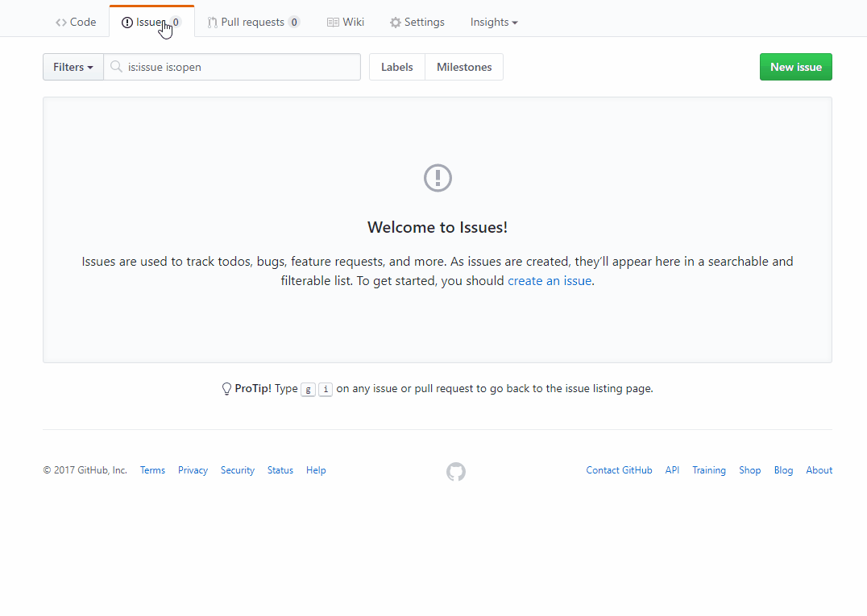This screenshot has height=616, width=867.
Task: Open the Shop footer link
Action: (x=750, y=470)
